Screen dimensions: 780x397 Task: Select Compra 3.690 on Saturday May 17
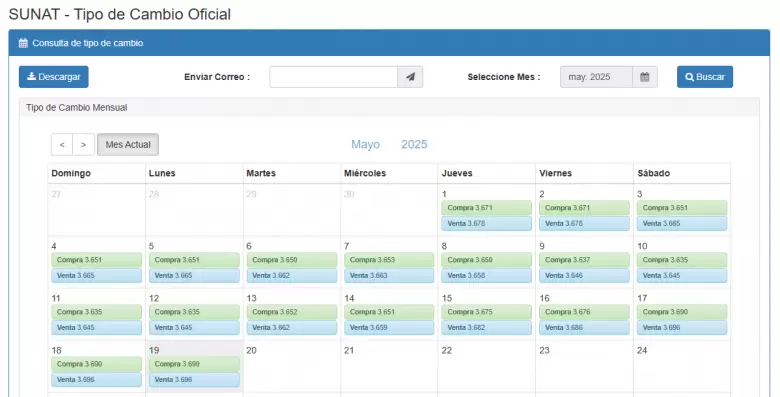click(x=682, y=312)
